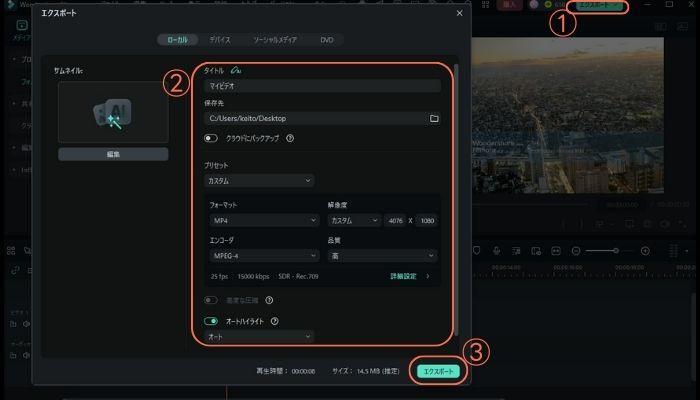The image size is (700, 400).
Task: Click the audio mixer icon in timeline toolbar
Action: tap(516, 251)
